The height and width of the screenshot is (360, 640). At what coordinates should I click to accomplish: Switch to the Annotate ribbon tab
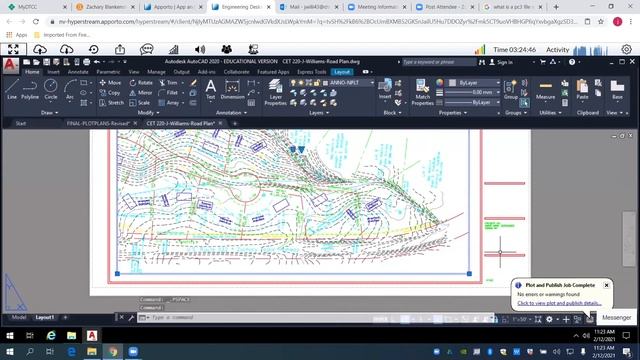78,72
